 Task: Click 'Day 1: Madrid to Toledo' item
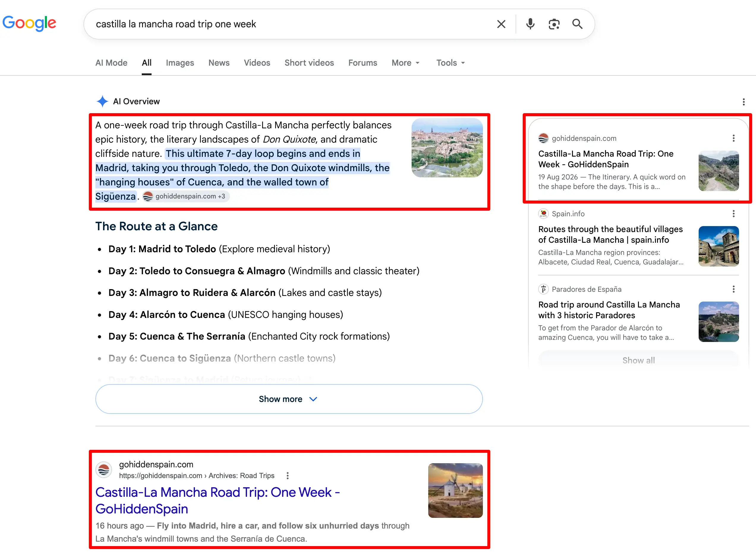point(219,249)
